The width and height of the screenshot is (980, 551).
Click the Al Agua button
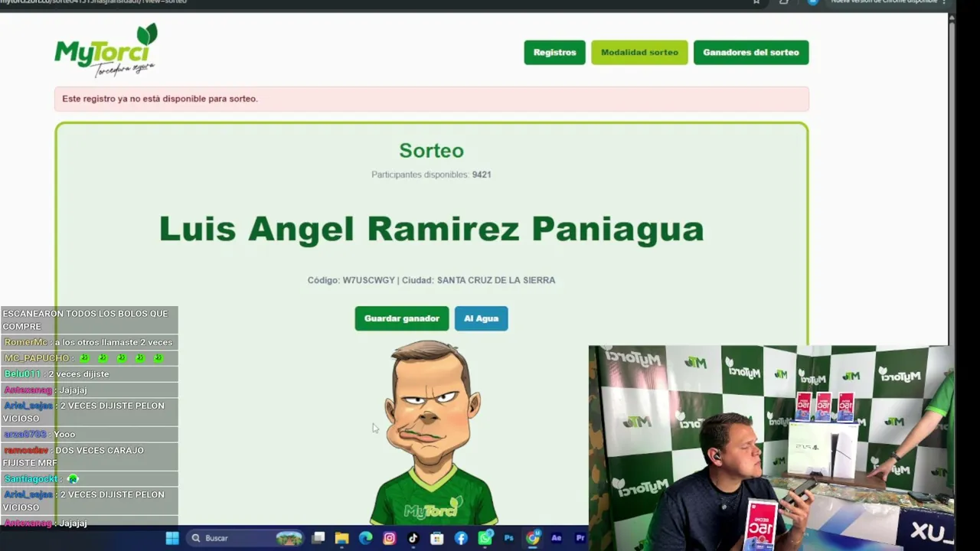pos(481,318)
